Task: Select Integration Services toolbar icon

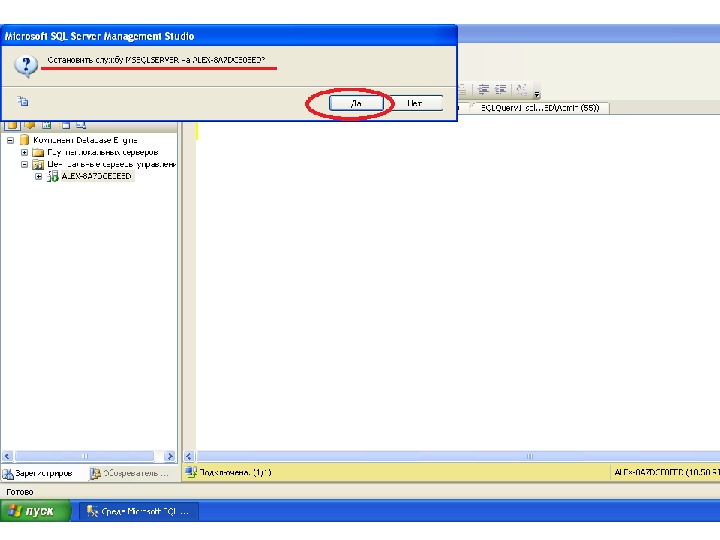Action: click(81, 125)
